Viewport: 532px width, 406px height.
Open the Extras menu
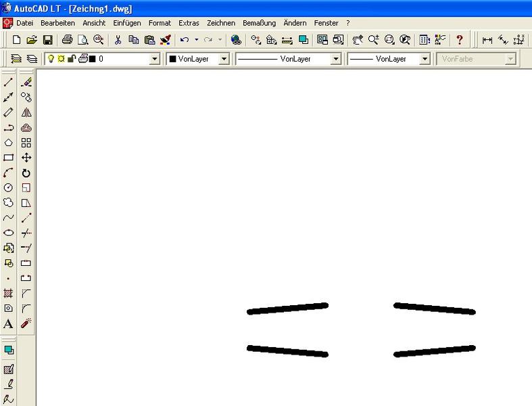tap(189, 23)
